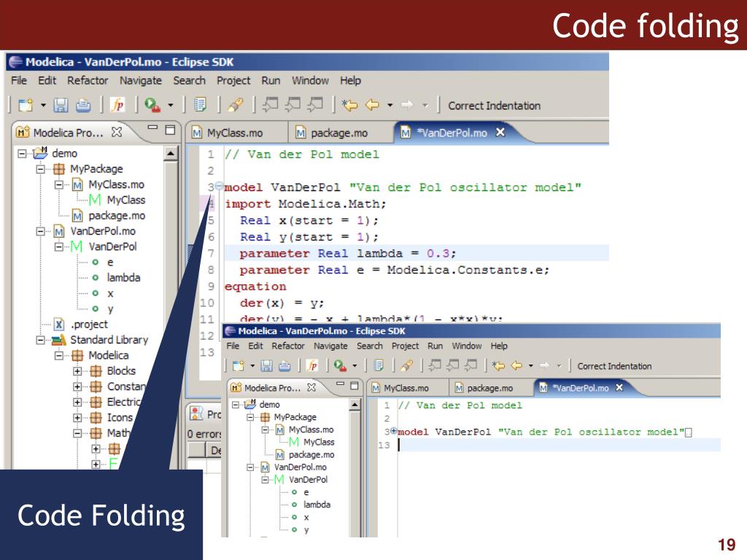
Task: Switch to the package.mo tab in the front window
Action: (489, 388)
